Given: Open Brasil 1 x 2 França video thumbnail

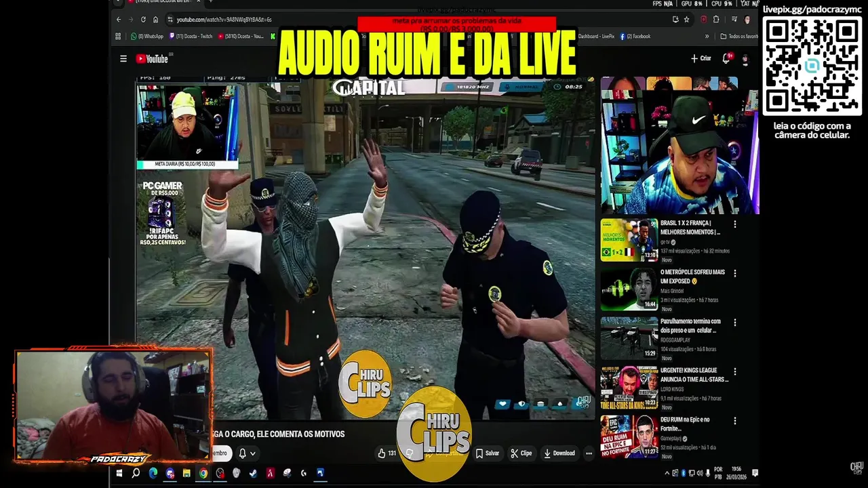Looking at the screenshot, I should (629, 240).
